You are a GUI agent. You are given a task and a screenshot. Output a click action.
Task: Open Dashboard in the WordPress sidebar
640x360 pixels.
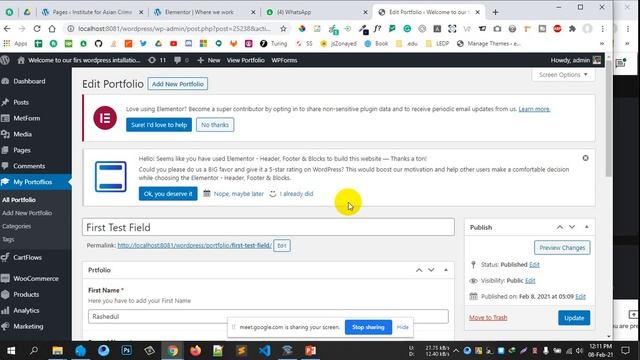coord(29,81)
